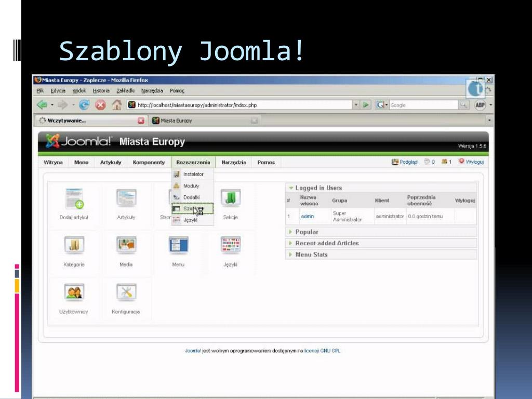The height and width of the screenshot is (399, 532).
Task: Open the address bar history dropdown
Action: [x=356, y=105]
